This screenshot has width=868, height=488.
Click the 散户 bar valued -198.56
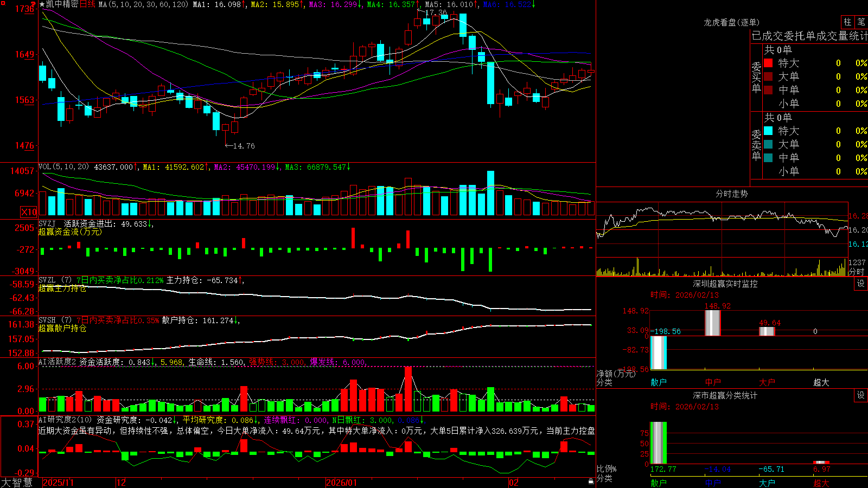(659, 352)
